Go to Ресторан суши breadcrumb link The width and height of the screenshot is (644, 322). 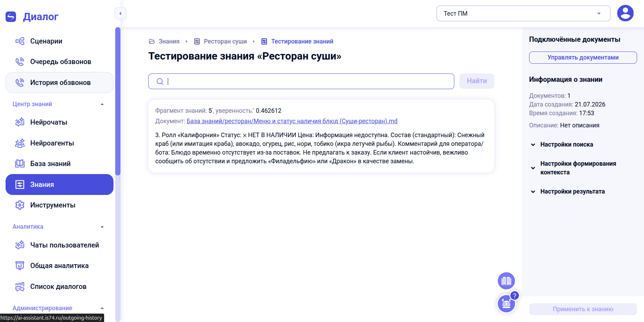[225, 41]
